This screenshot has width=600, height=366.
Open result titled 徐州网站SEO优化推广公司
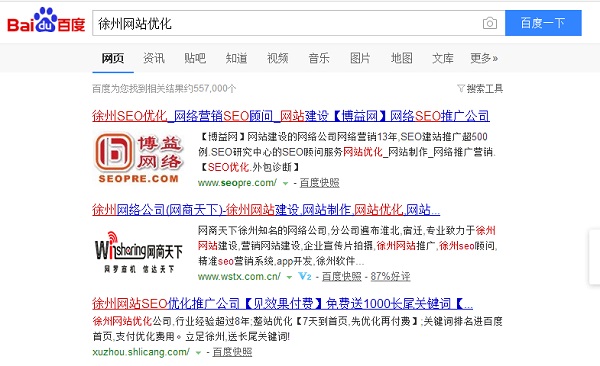[282, 304]
